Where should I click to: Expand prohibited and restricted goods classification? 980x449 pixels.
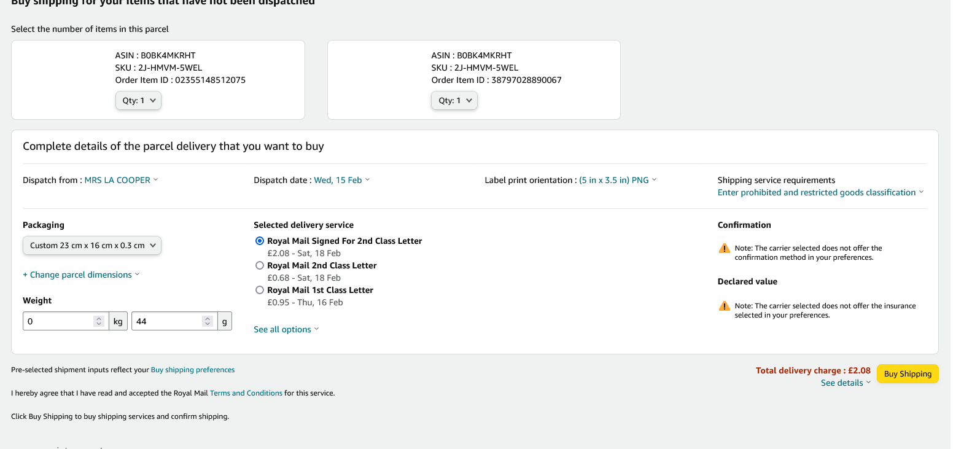point(820,192)
